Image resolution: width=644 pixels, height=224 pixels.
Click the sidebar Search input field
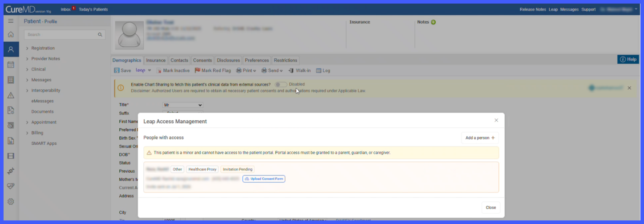coord(65,35)
